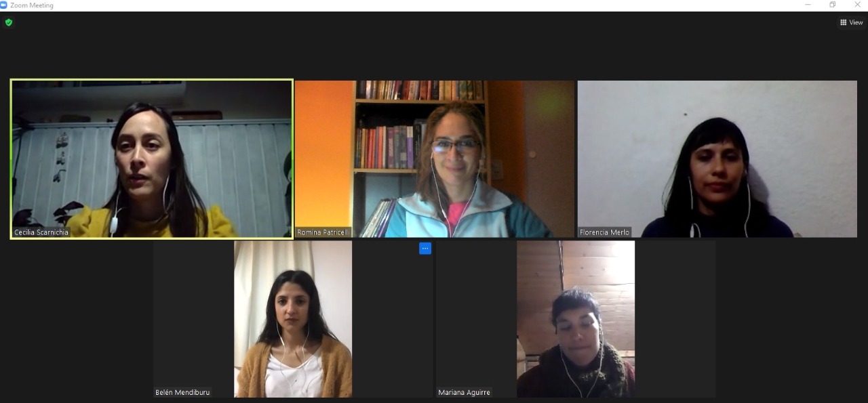This screenshot has width=868, height=403.
Task: Open the View layout options
Action: click(852, 22)
